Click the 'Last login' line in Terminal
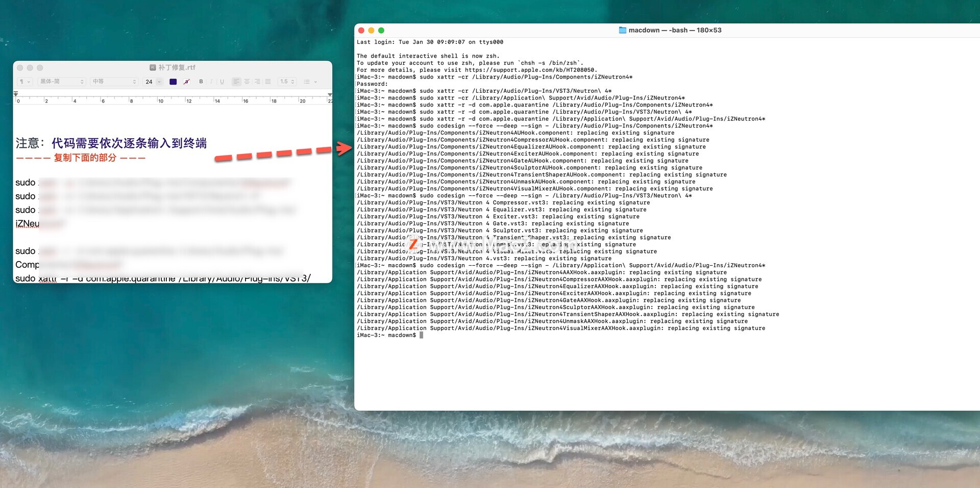The image size is (980, 488). point(430,42)
